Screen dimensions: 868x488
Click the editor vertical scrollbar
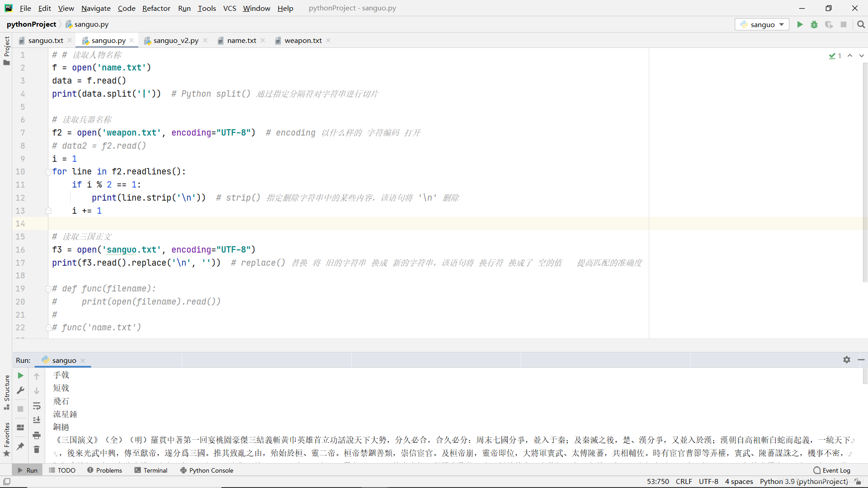coord(865,172)
